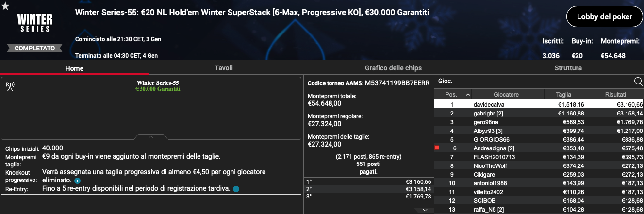Click the Giocatore column header
644x214 pixels.
point(506,95)
